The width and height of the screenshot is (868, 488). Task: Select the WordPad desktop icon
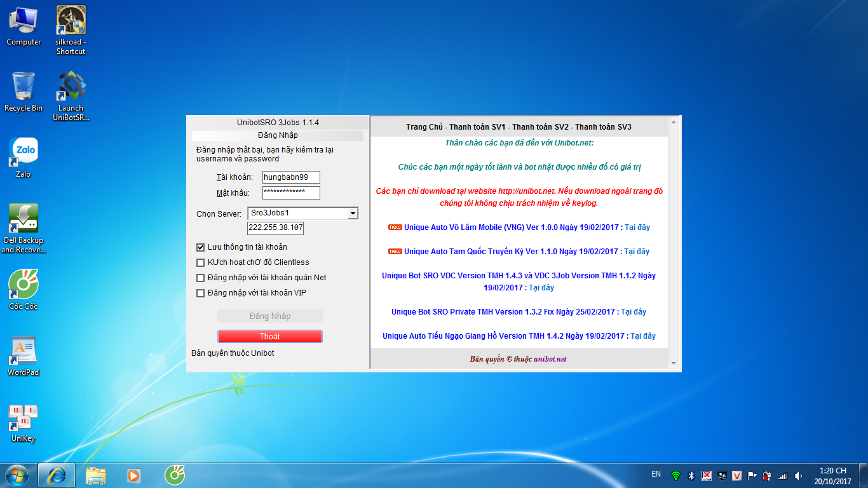pos(24,356)
